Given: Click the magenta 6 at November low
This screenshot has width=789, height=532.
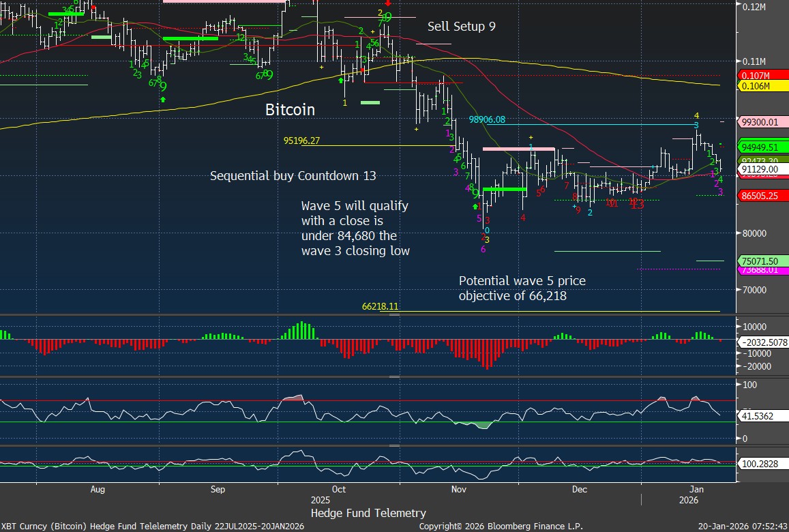Looking at the screenshot, I should tap(483, 249).
